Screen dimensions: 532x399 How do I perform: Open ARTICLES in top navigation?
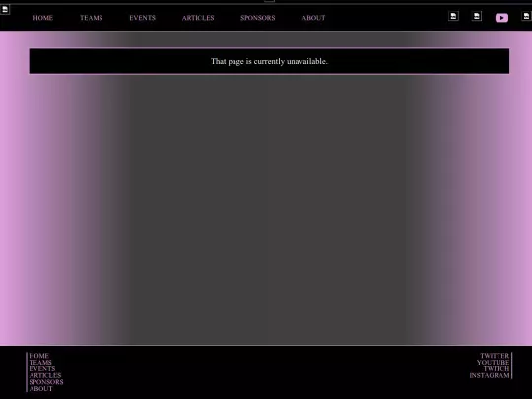point(198,18)
